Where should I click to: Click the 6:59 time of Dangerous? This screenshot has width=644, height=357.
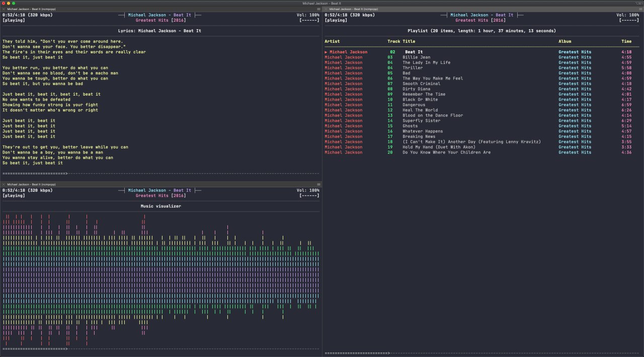point(626,105)
